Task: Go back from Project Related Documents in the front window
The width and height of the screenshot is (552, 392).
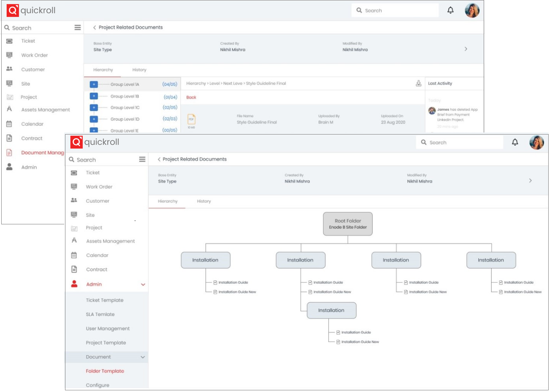Action: point(159,159)
